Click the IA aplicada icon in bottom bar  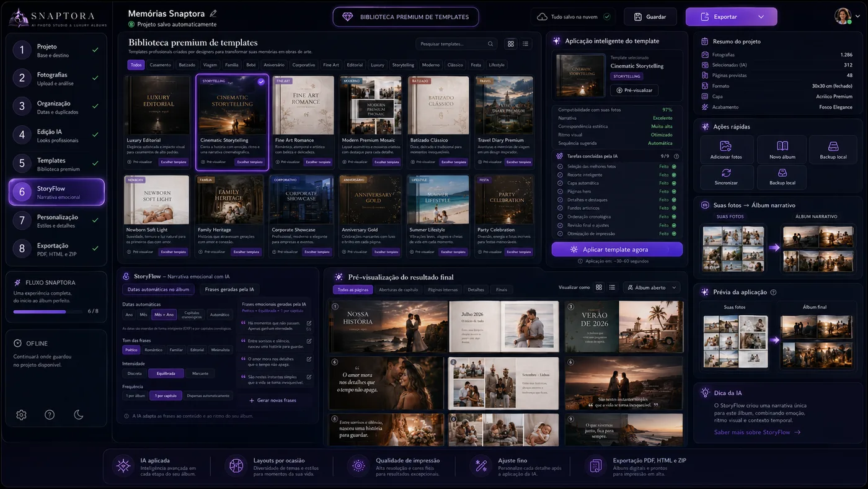click(x=123, y=465)
